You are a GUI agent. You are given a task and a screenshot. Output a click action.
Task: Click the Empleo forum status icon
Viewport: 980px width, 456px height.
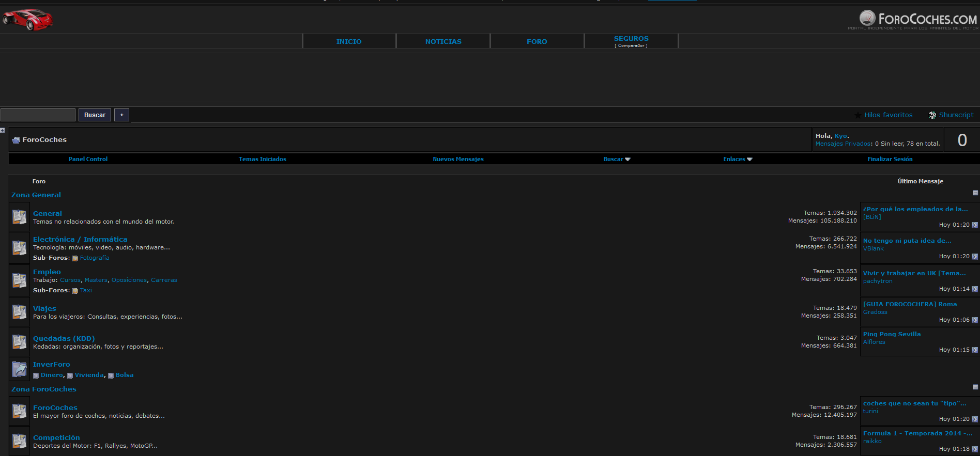tap(20, 280)
